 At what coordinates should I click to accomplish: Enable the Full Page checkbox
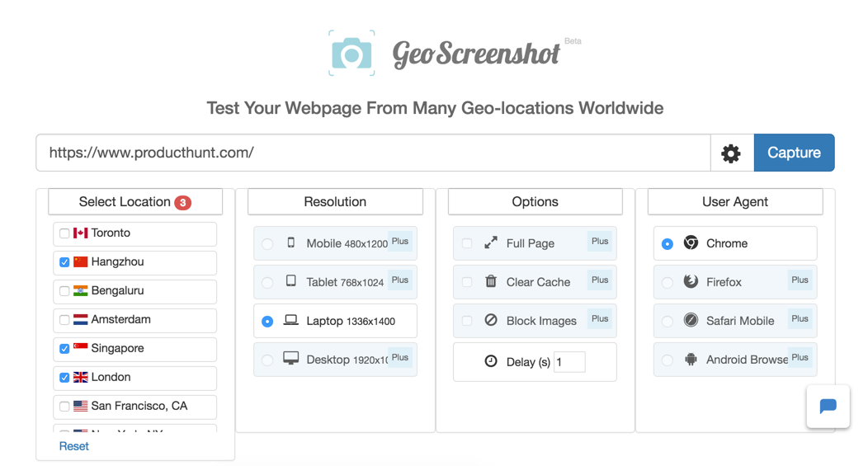click(x=467, y=243)
